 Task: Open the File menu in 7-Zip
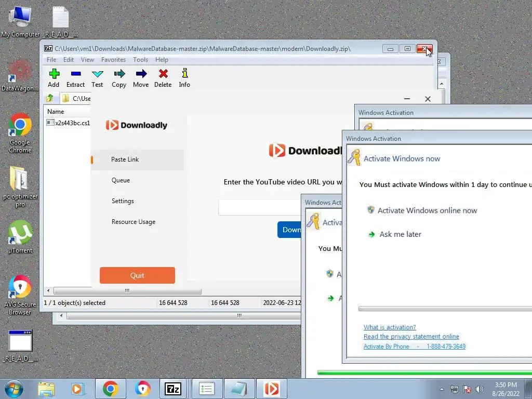tap(51, 60)
